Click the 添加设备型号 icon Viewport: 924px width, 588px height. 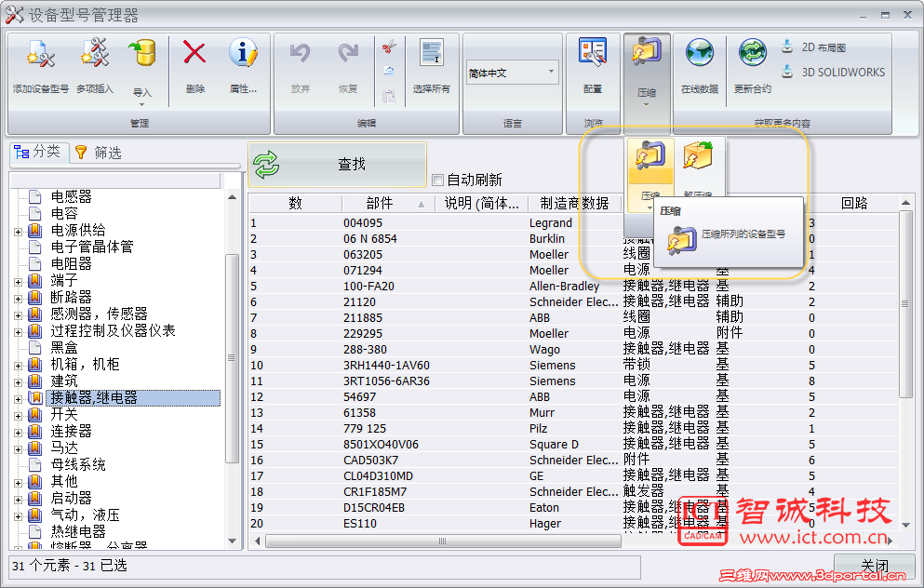(40, 55)
